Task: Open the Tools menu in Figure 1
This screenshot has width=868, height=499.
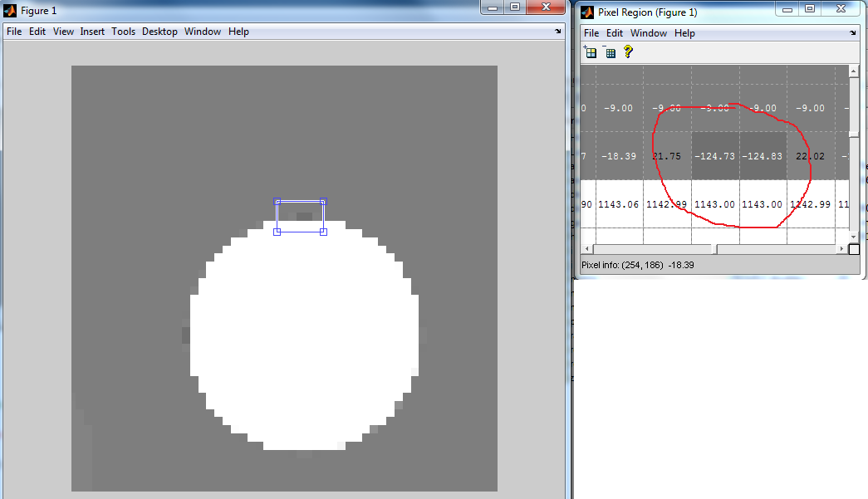Action: (123, 32)
